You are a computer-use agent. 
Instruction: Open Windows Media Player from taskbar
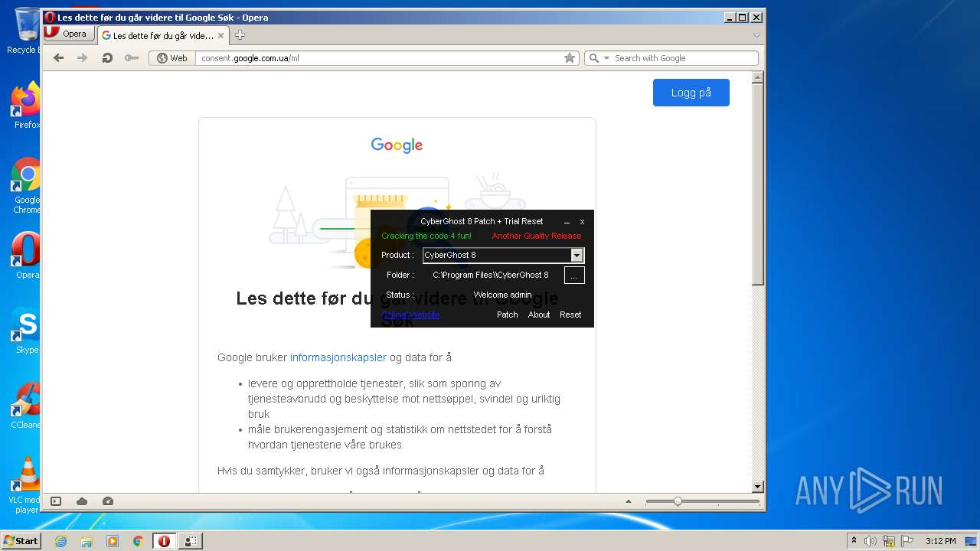(x=113, y=541)
